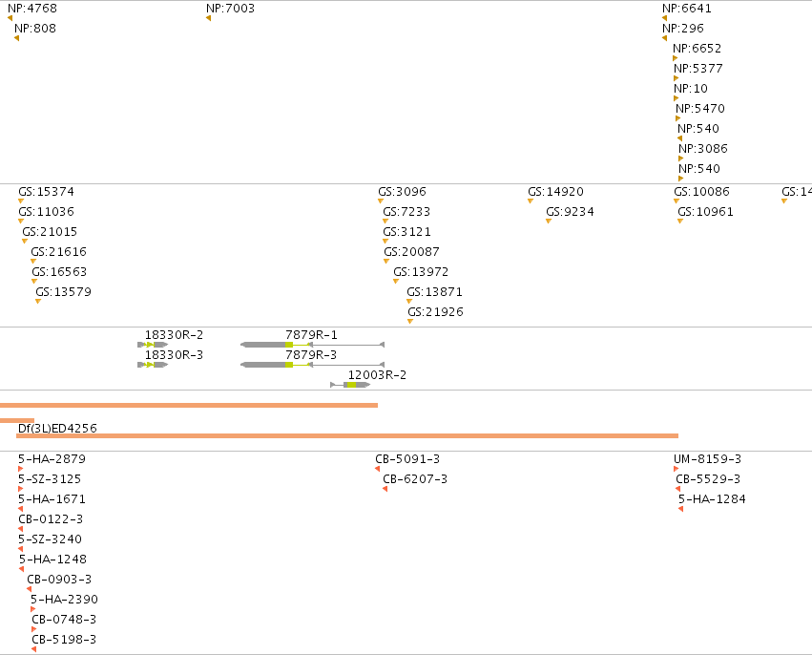This screenshot has width=812, height=655.
Task: Select the CB-5198-3 insertion label
Action: pos(64,640)
